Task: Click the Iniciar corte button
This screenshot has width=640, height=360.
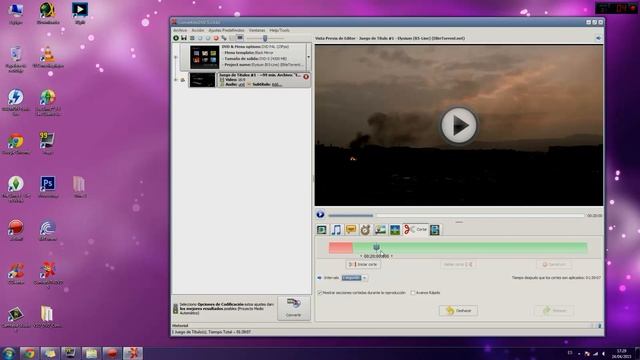Action: [363, 264]
